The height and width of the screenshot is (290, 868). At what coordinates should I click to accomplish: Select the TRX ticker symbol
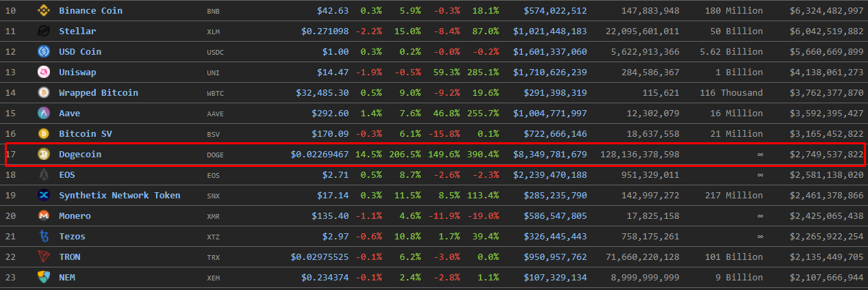click(213, 258)
